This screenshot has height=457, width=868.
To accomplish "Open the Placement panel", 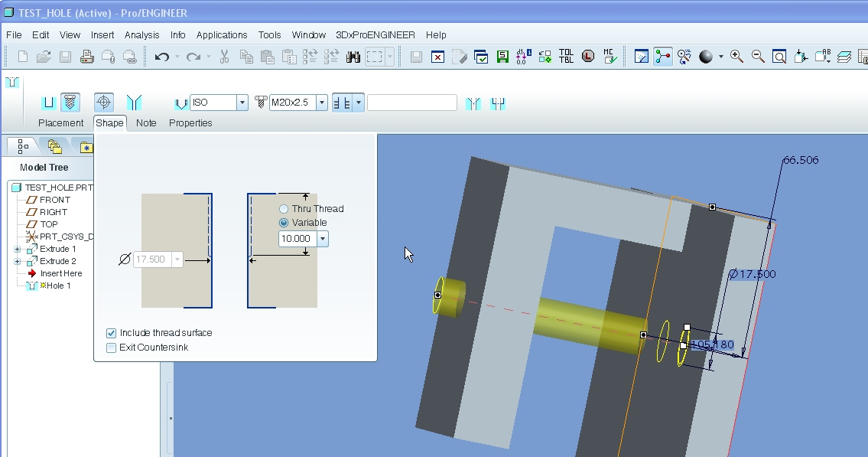I will click(x=61, y=123).
